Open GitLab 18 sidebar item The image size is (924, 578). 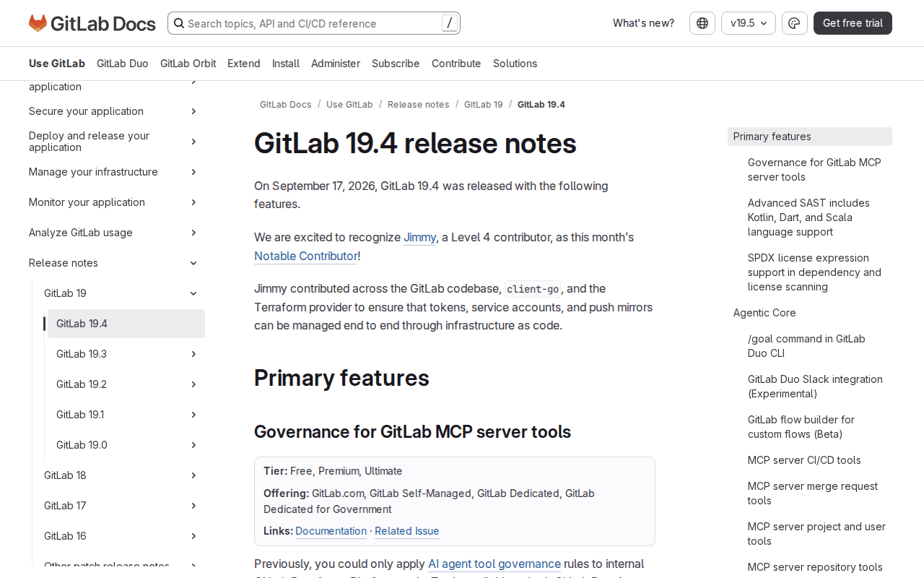click(65, 475)
